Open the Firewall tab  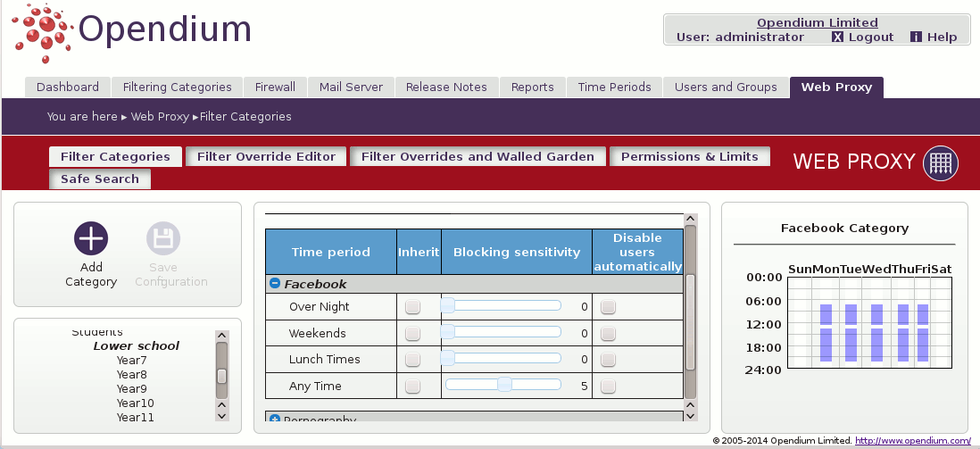click(275, 87)
